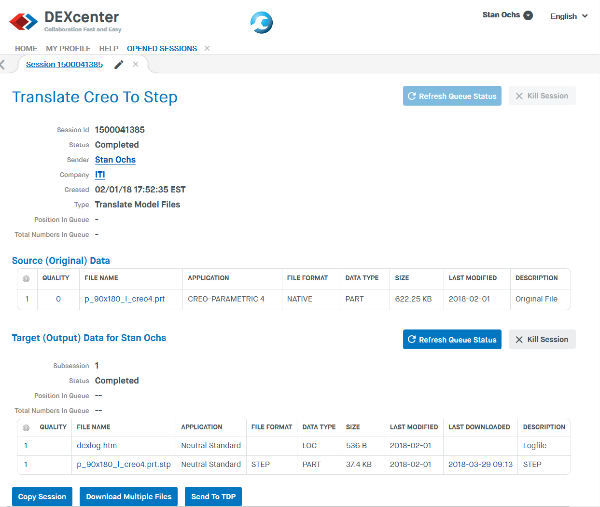Click the 2018-03-29 09:13 last downloaded link

click(480, 465)
